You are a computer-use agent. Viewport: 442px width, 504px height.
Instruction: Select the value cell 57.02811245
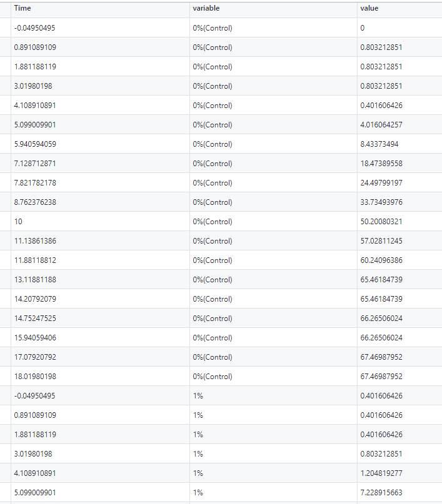coord(381,241)
